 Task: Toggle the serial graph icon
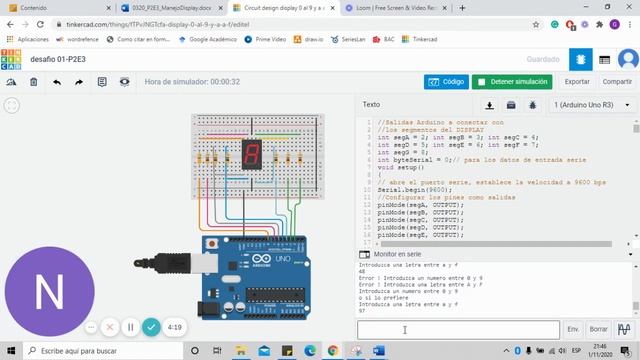pyautogui.click(x=624, y=329)
